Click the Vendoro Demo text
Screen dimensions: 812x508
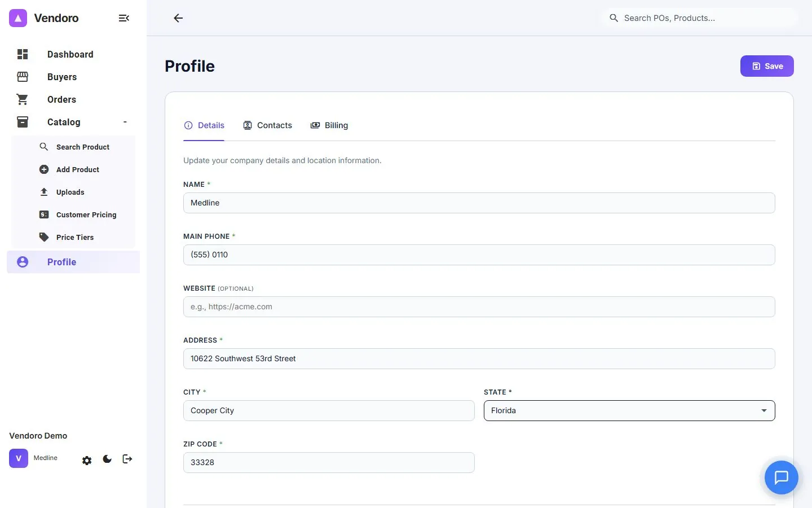(38, 436)
